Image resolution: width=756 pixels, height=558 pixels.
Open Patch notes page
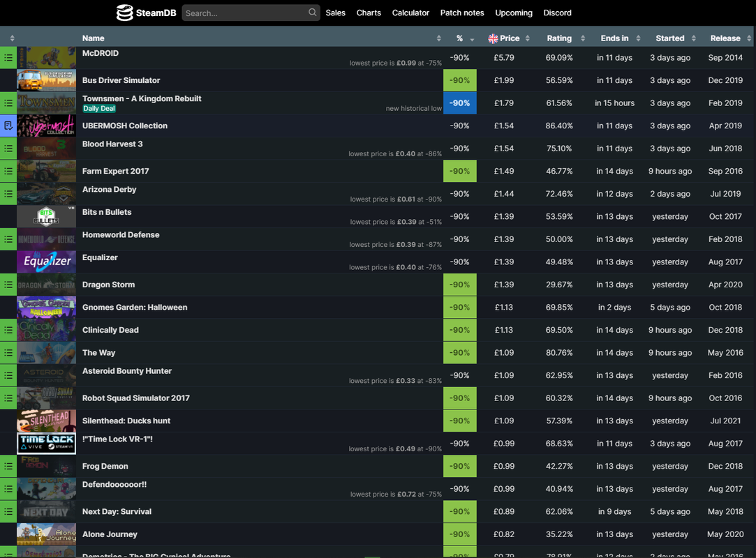[x=462, y=13]
